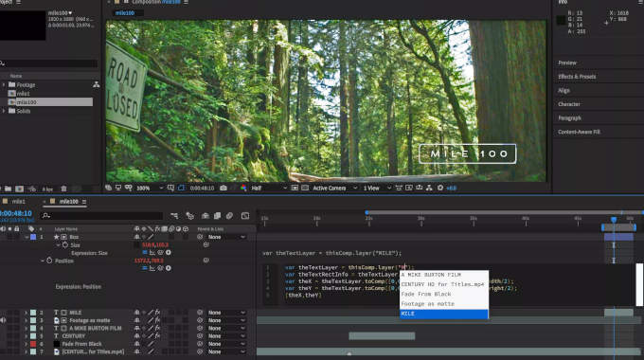
Task: Toggle shy switch on Box layer
Action: (136, 237)
